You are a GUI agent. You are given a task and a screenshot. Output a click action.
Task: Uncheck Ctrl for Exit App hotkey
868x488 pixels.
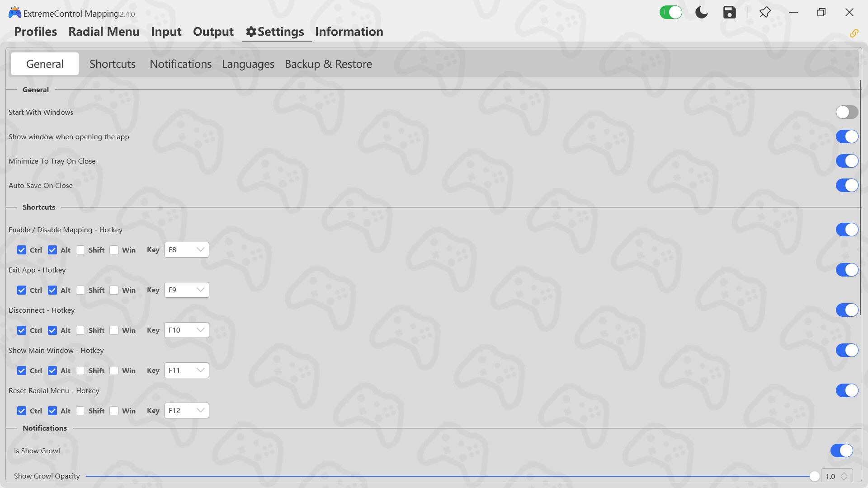[x=22, y=290]
